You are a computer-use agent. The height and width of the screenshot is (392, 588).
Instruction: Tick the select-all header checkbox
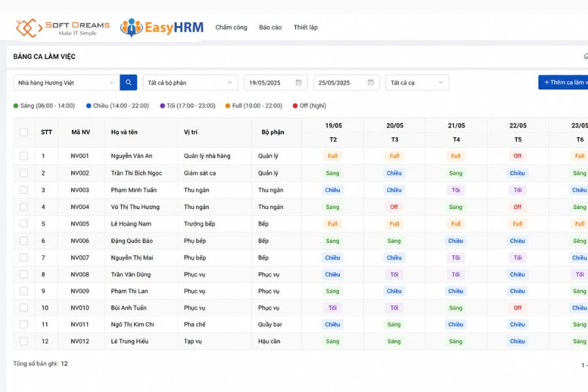(24, 132)
